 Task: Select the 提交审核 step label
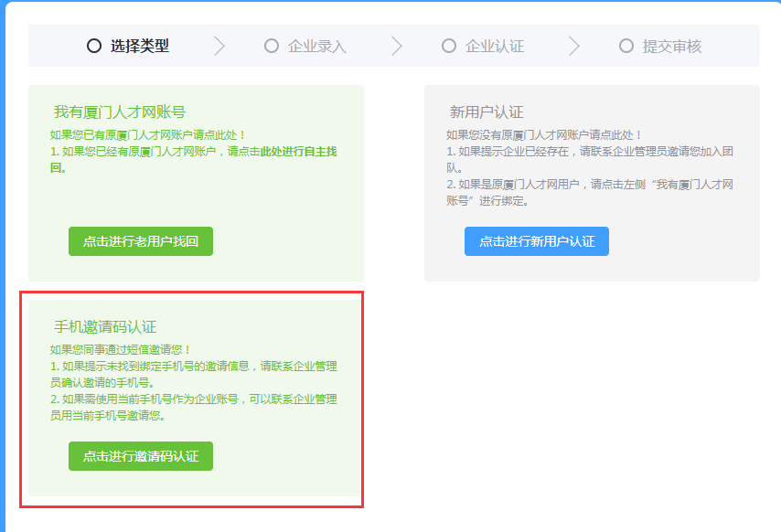(671, 47)
